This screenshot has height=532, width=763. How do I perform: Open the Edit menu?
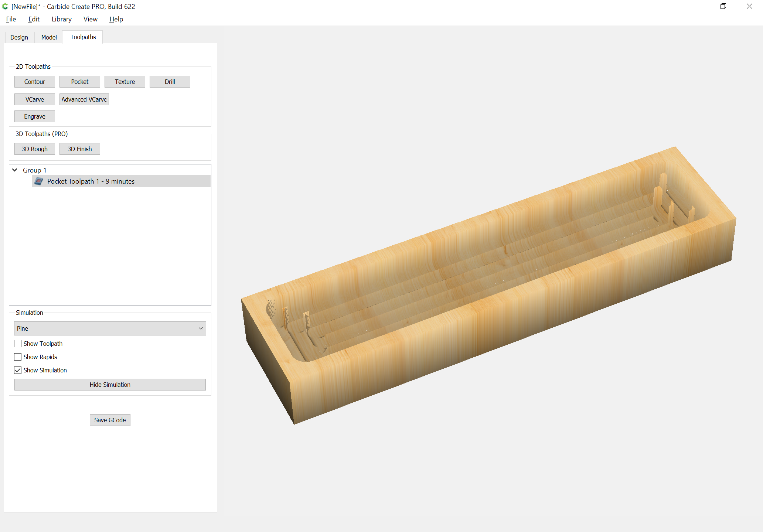(34, 19)
